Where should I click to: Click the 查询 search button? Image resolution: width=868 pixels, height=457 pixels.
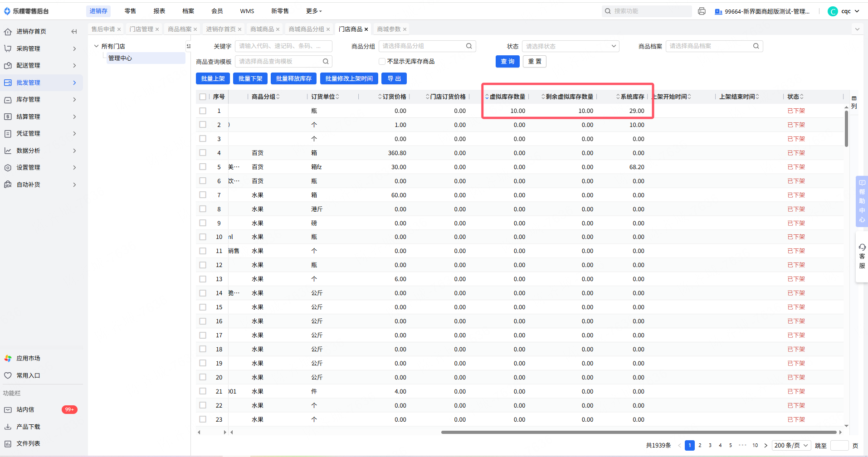pyautogui.click(x=507, y=62)
